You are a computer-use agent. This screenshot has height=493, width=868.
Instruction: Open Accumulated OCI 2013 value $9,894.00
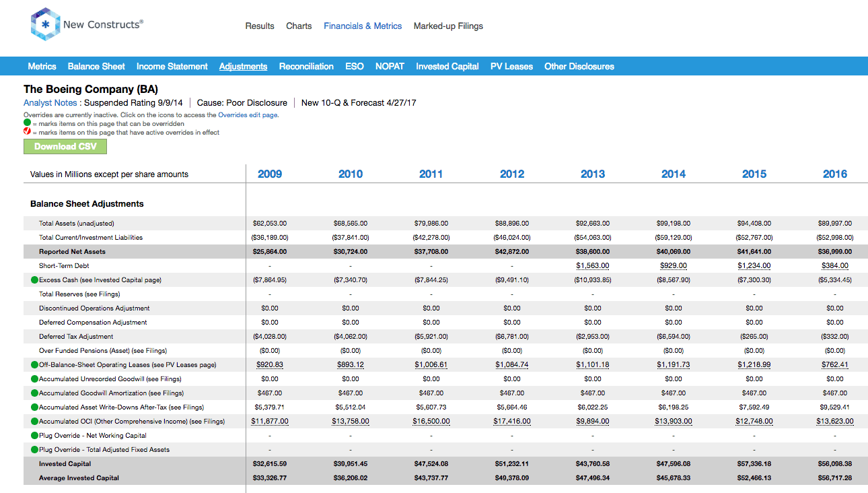click(x=593, y=421)
